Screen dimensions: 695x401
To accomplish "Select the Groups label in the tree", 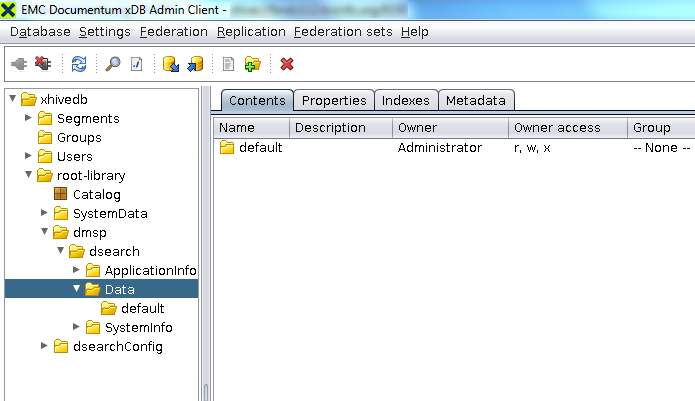I will [79, 138].
